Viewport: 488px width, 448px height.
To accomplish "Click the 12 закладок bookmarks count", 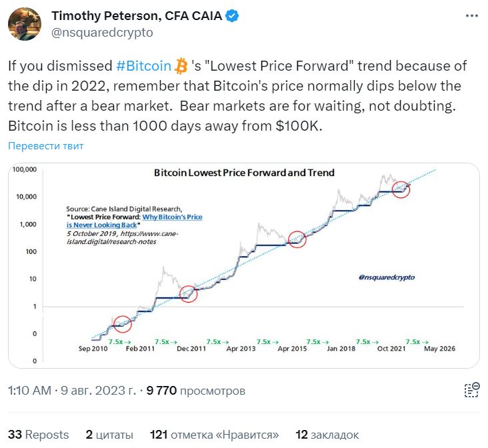I will click(x=327, y=435).
